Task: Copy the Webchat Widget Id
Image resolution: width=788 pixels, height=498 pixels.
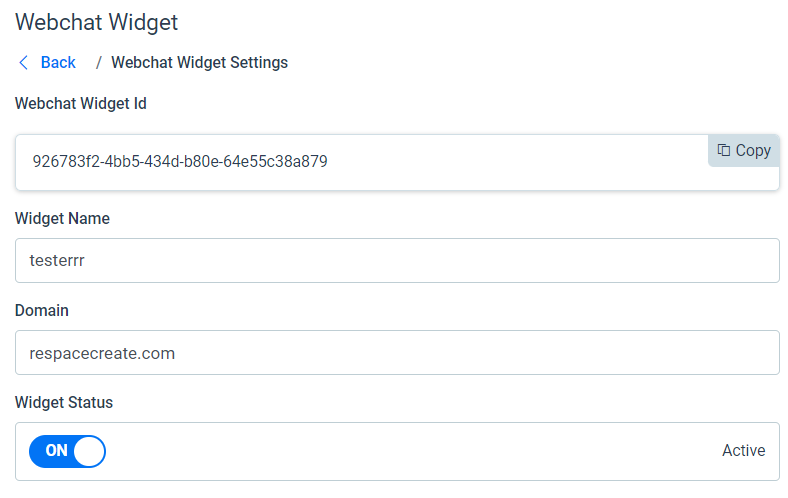Action: click(x=744, y=150)
